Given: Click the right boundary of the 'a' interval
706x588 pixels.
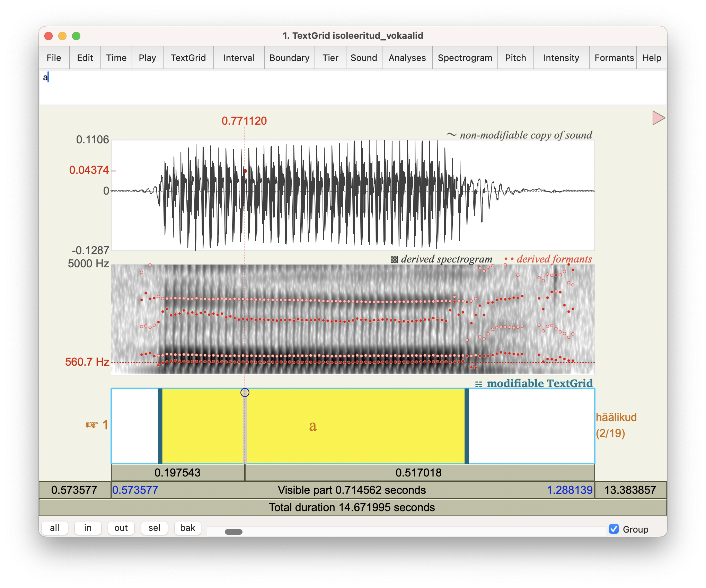Looking at the screenshot, I should pos(467,426).
